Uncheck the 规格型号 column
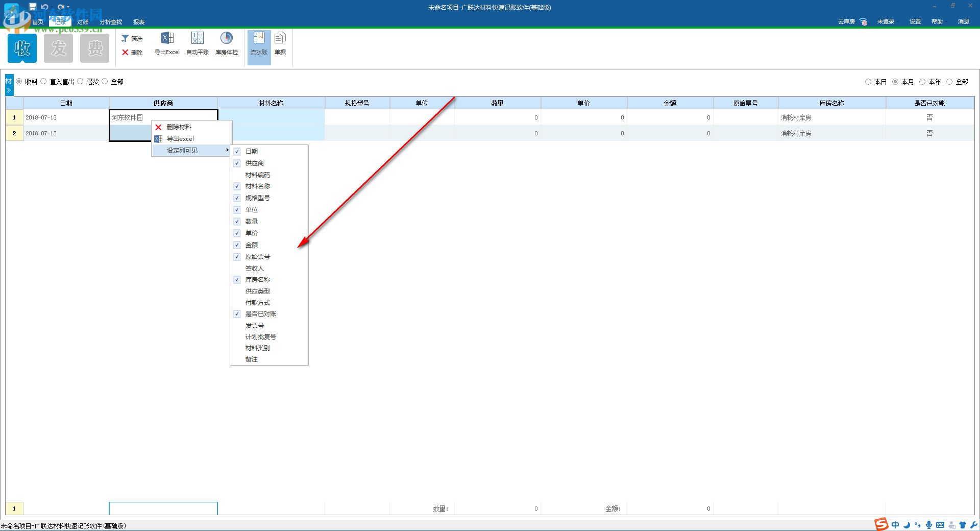This screenshot has width=980, height=531. [x=237, y=198]
